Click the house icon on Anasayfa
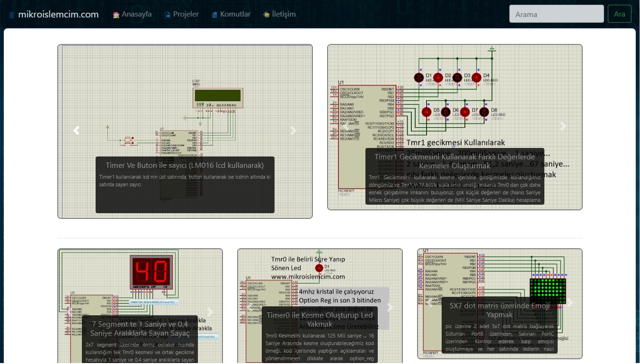Image resolution: width=640 pixels, height=364 pixels. 116,15
